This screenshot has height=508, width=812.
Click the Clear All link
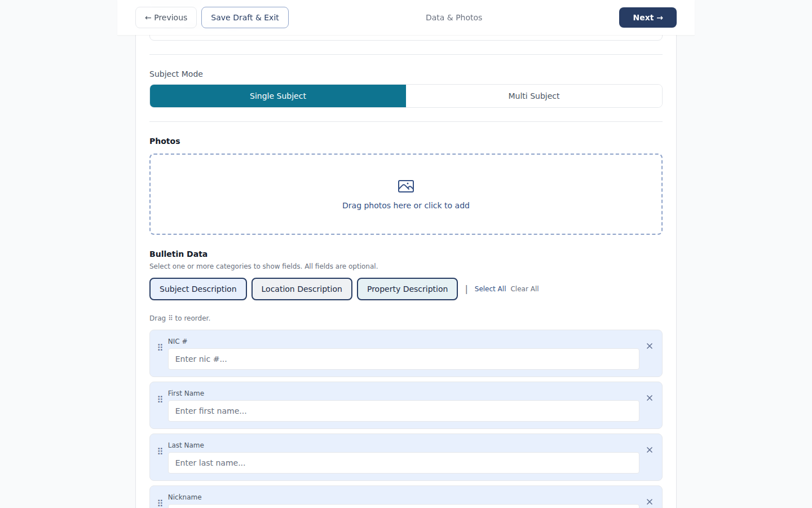(x=524, y=289)
